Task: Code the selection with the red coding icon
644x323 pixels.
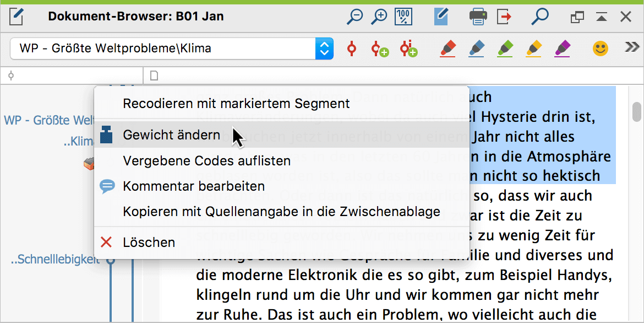Action: point(352,49)
